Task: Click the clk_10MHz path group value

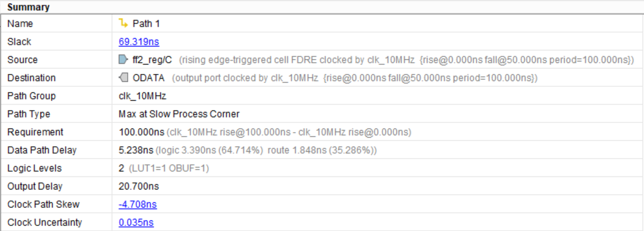Action: (140, 96)
